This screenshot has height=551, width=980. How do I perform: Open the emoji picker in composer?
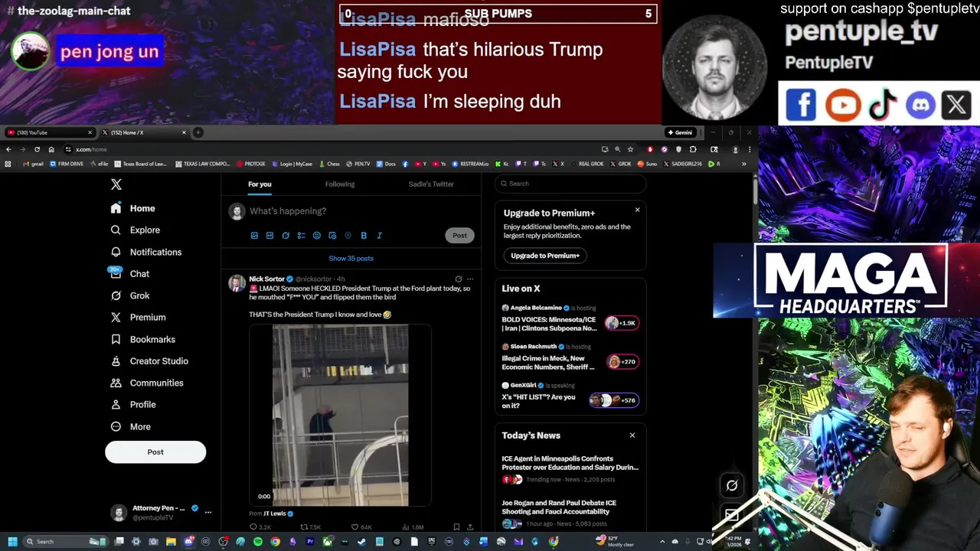tap(317, 236)
